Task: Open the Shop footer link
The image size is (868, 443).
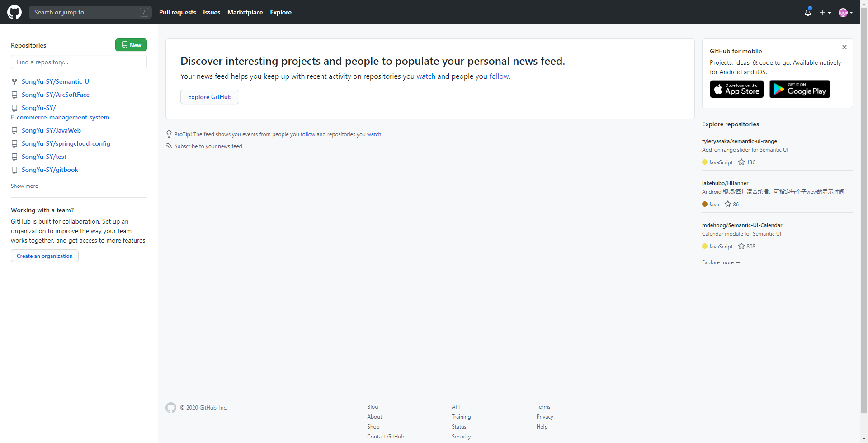Action: (x=373, y=427)
